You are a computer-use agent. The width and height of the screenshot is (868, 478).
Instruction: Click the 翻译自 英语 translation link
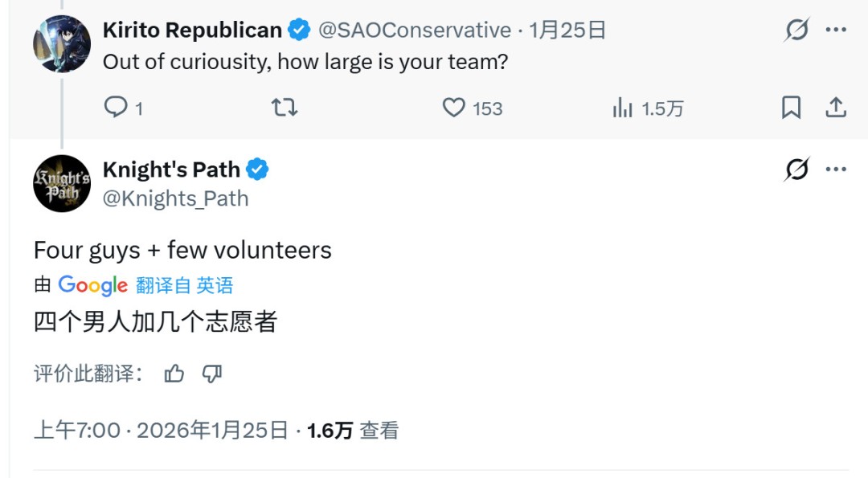185,285
